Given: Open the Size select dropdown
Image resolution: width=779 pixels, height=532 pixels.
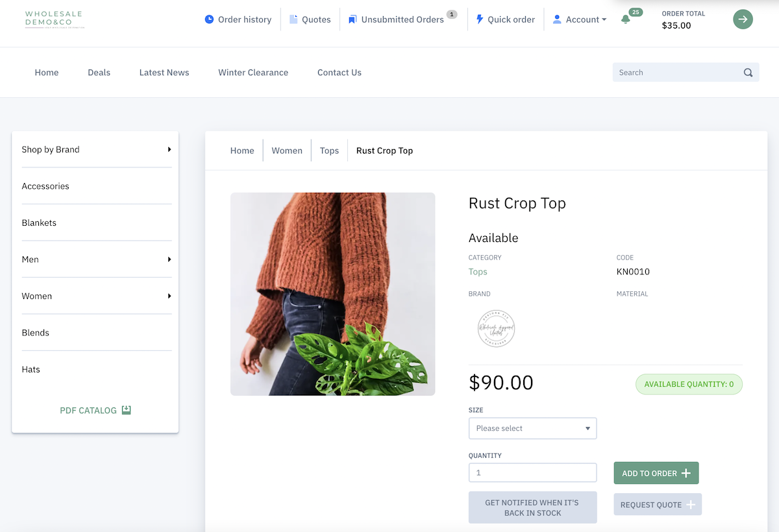Looking at the screenshot, I should point(532,428).
